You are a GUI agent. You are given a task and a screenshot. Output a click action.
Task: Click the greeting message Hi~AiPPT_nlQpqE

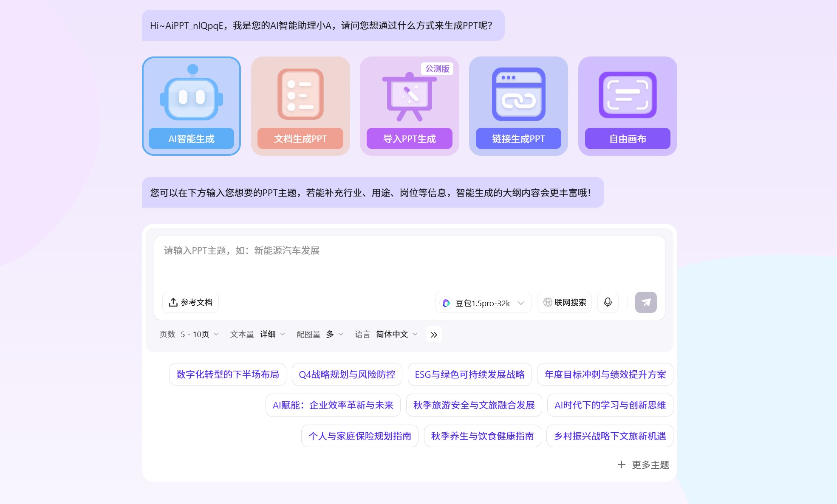pyautogui.click(x=323, y=25)
